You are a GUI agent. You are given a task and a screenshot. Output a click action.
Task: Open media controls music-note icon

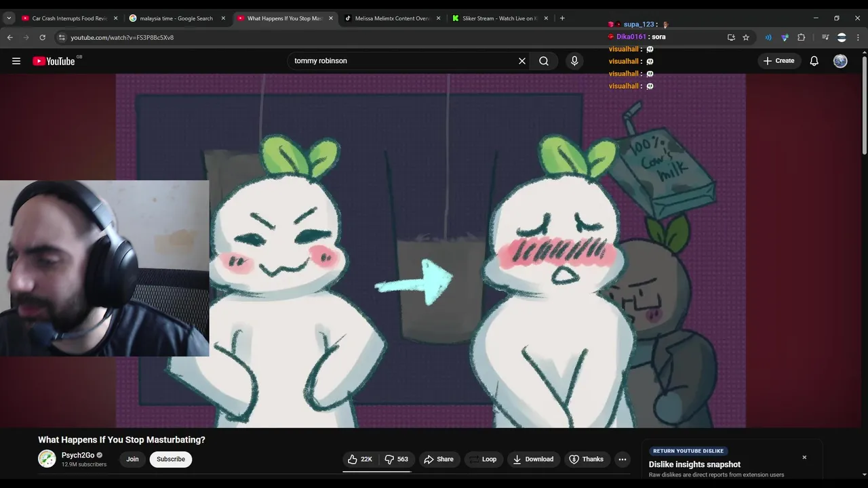[x=825, y=37]
